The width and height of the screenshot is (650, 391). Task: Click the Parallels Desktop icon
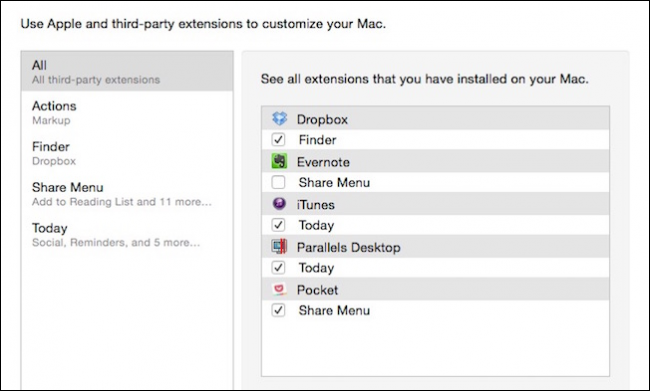pyautogui.click(x=279, y=246)
